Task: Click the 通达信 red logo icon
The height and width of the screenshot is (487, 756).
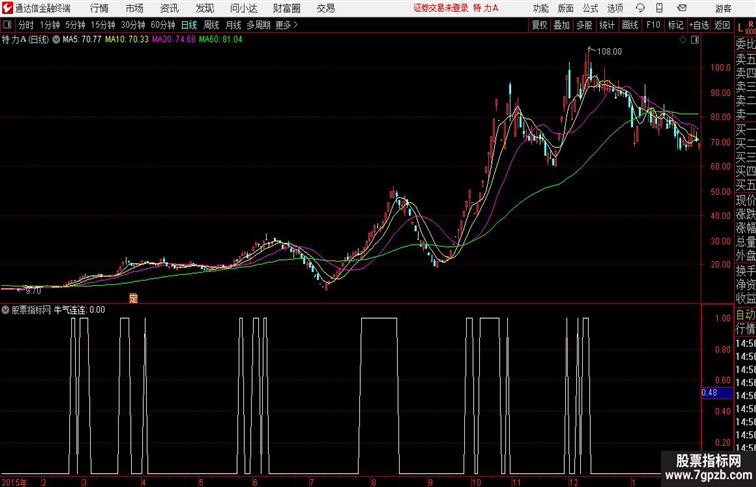Action: (x=7, y=8)
